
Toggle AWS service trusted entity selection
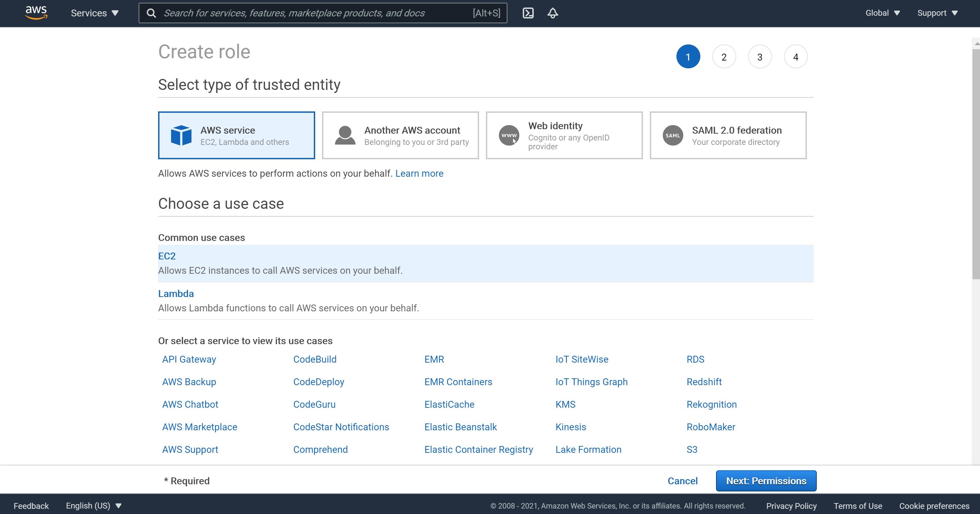(237, 135)
